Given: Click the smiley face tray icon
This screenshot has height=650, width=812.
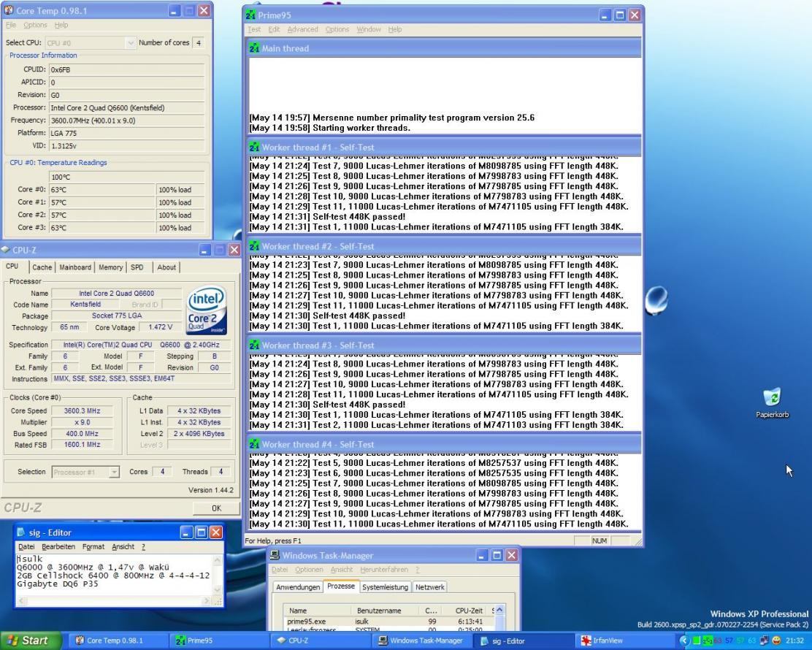Looking at the screenshot, I should tap(776, 641).
